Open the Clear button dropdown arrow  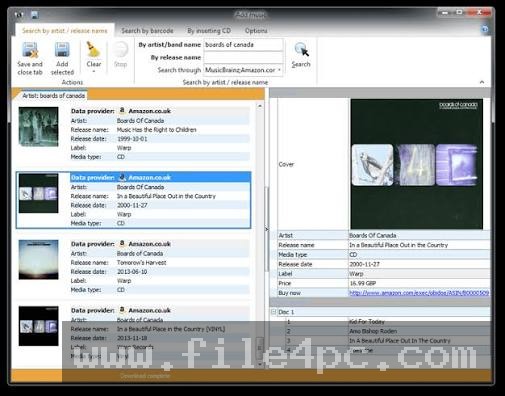tap(94, 71)
